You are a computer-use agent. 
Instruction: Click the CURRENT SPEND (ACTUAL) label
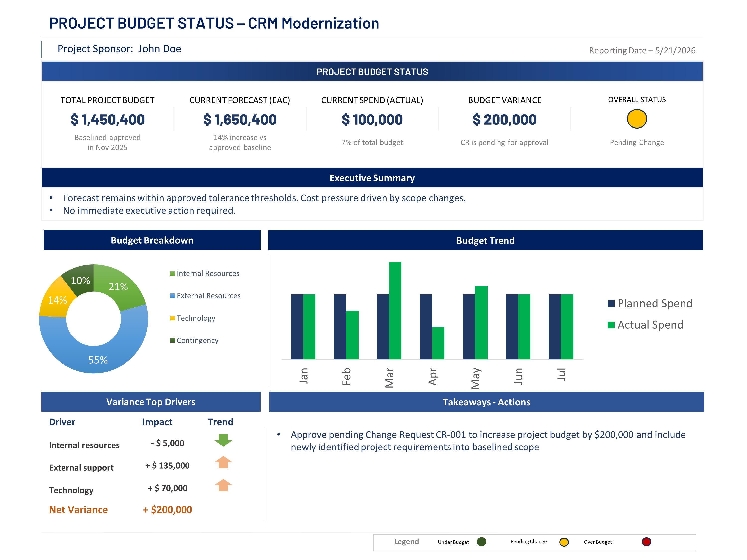click(372, 100)
